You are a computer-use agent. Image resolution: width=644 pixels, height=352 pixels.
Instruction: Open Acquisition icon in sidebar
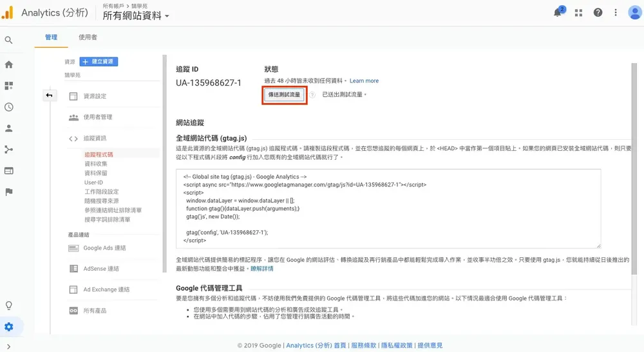(x=8, y=150)
